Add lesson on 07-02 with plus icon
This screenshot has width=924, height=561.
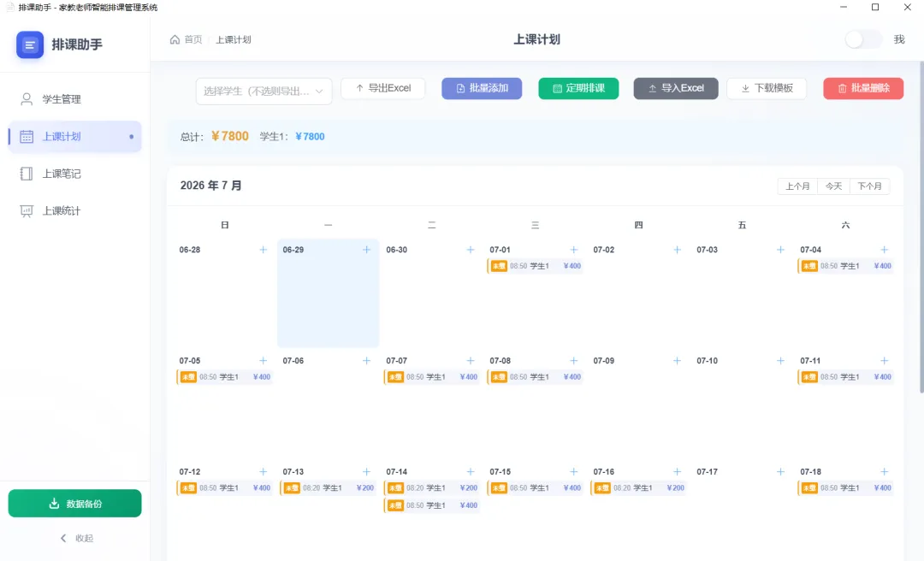(677, 250)
